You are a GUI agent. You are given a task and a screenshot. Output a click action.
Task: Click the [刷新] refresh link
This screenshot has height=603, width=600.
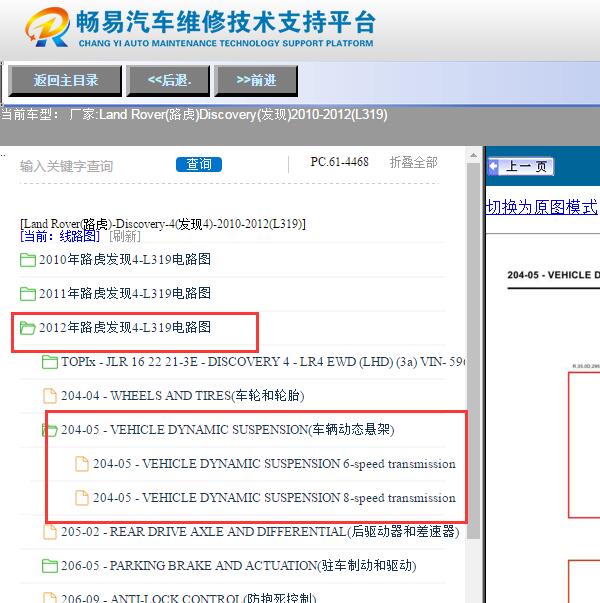pyautogui.click(x=125, y=236)
